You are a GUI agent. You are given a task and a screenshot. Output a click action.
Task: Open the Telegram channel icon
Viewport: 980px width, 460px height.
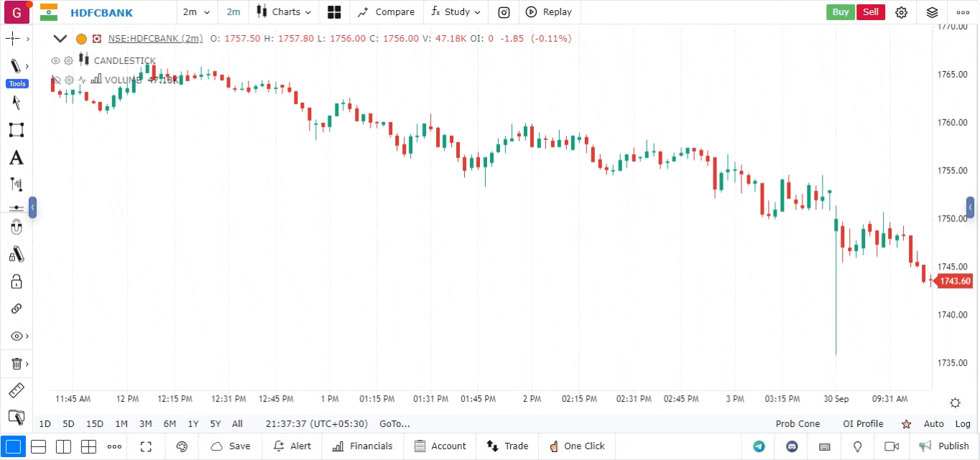(x=759, y=446)
